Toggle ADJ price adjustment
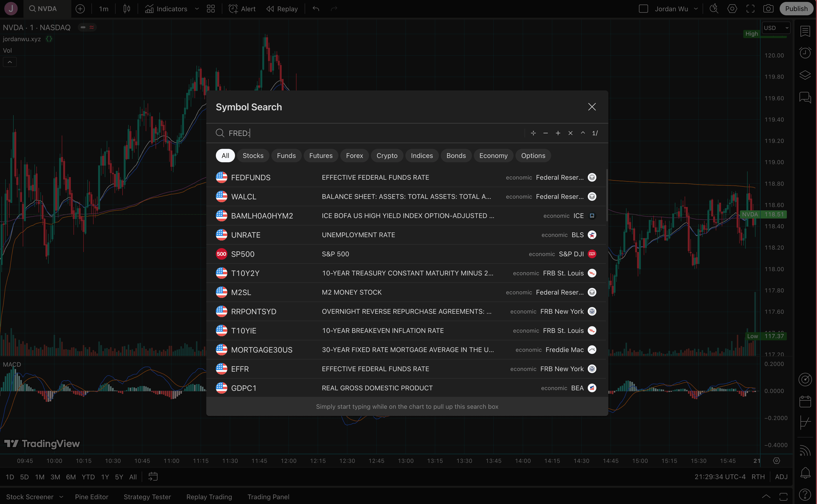This screenshot has height=504, width=817. 781,477
